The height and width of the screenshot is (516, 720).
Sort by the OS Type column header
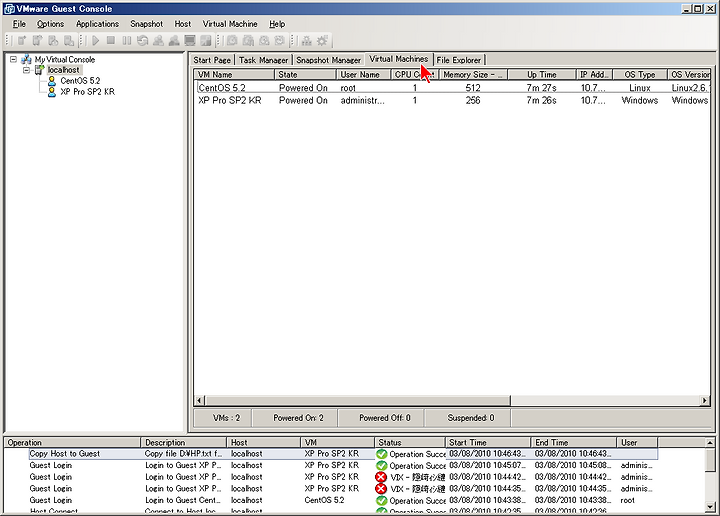(x=640, y=74)
